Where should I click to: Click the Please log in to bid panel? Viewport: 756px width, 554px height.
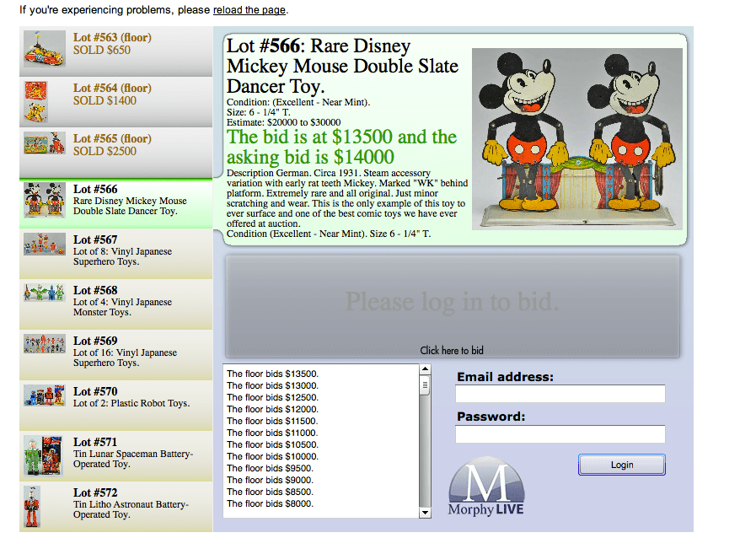453,307
